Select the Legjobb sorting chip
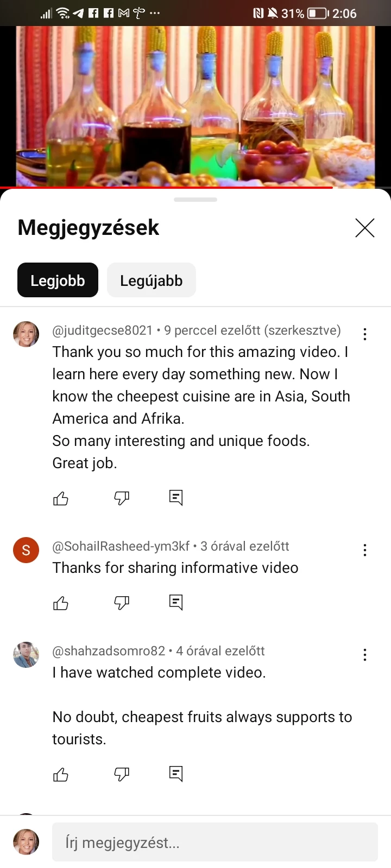The height and width of the screenshot is (868, 391). pyautogui.click(x=58, y=280)
